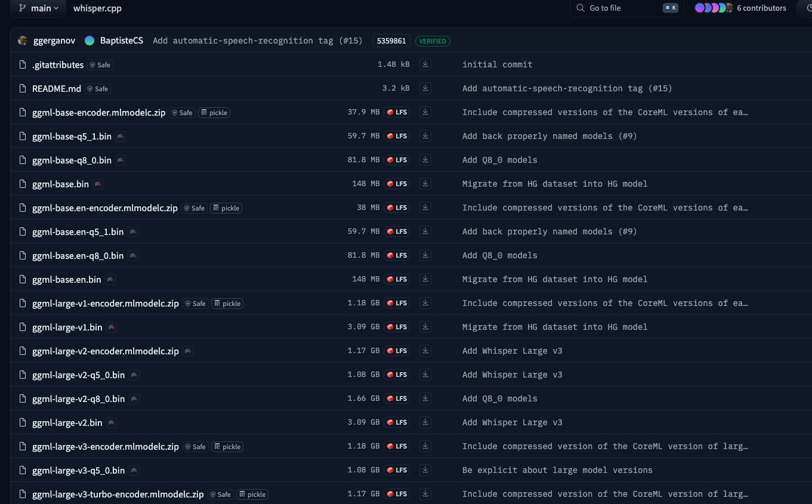Open commit hash 5359861

coord(391,41)
